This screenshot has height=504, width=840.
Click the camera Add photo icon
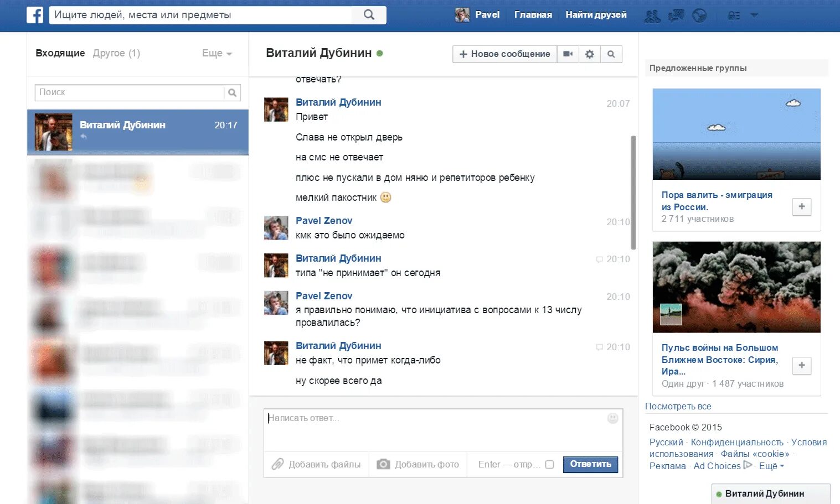(383, 464)
